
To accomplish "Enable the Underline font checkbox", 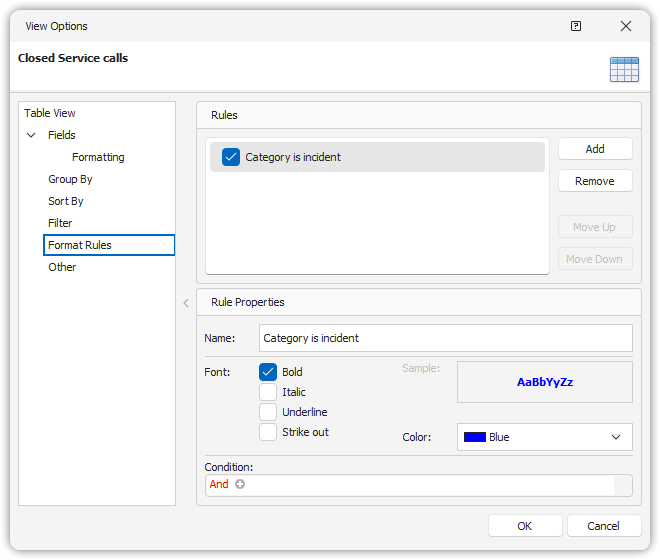I will tap(268, 412).
